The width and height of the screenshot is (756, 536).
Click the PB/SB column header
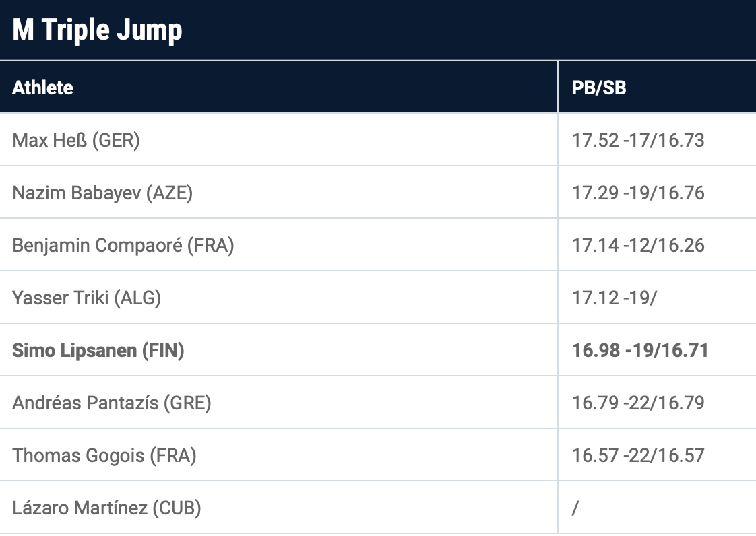coord(598,88)
